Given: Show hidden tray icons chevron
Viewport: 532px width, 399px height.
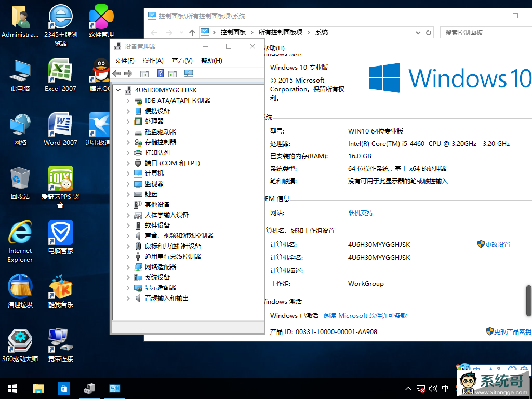Looking at the screenshot, I should 408,389.
